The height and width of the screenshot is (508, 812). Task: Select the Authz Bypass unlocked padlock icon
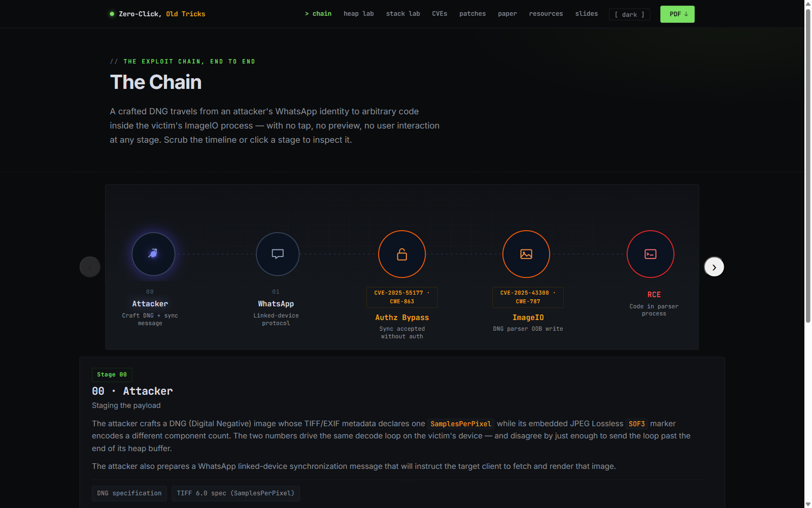click(x=402, y=254)
